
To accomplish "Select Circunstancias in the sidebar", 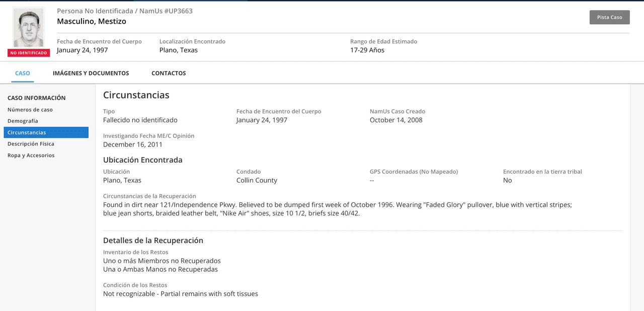I will coord(27,132).
